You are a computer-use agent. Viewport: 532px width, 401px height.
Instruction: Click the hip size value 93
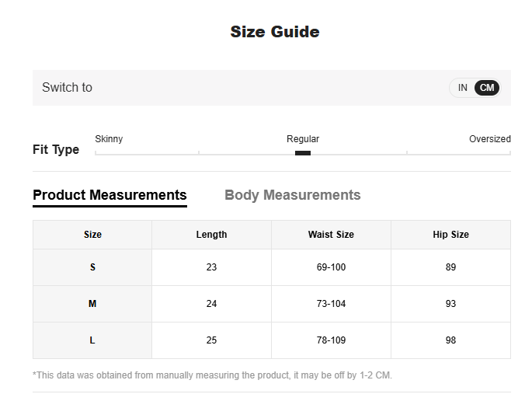[450, 304]
